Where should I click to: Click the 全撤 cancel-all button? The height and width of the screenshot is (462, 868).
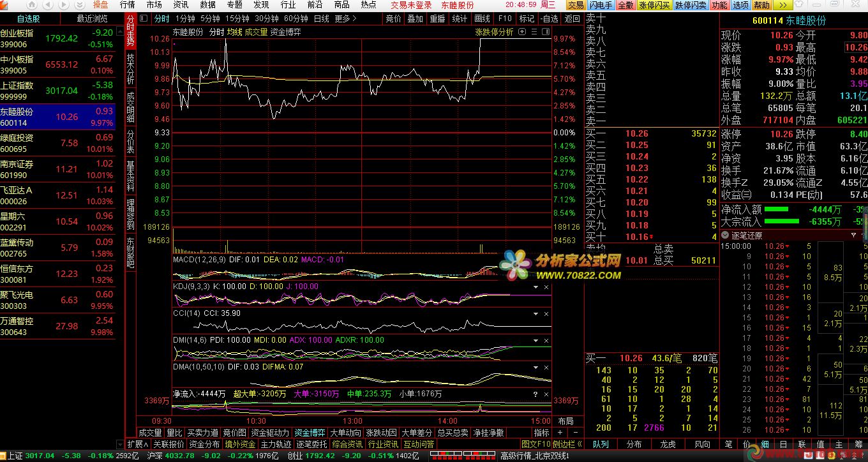pyautogui.click(x=625, y=5)
